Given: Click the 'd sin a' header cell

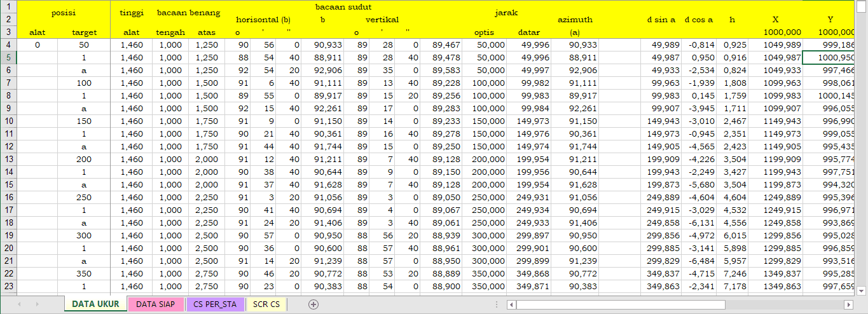Looking at the screenshot, I should coord(661,19).
